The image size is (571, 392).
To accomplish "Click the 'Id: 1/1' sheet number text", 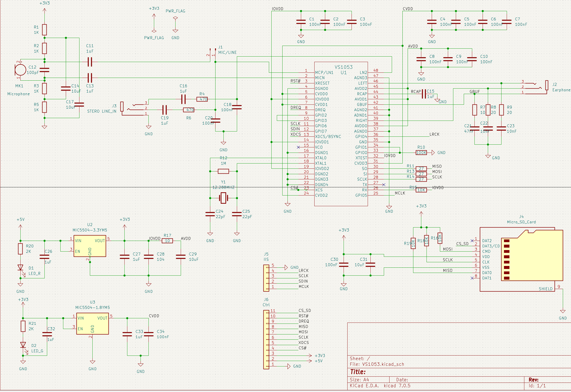I will click(537, 386).
